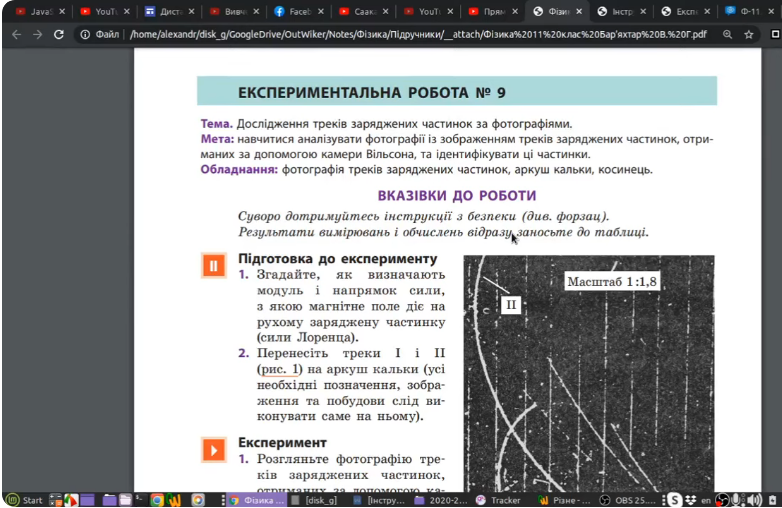Close the JavaS tab
The width and height of the screenshot is (782, 508).
[62, 11]
